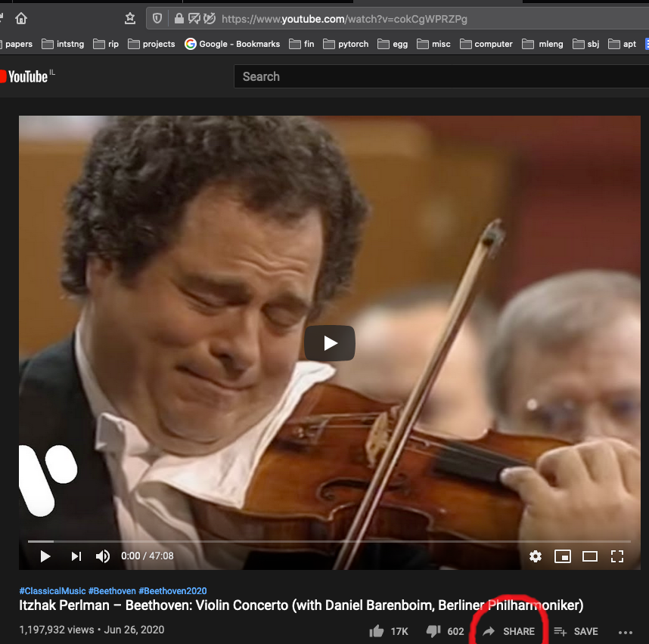
Task: Click the Warner logo watermark in video
Action: pos(48,481)
